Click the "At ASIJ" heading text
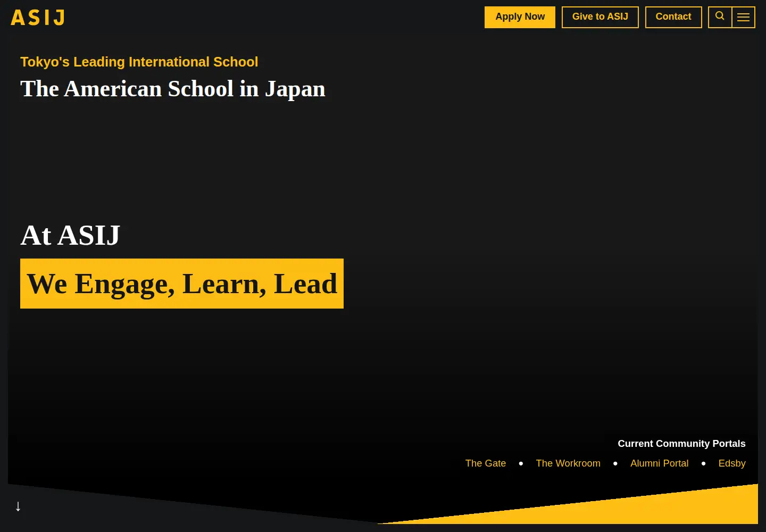 point(70,235)
